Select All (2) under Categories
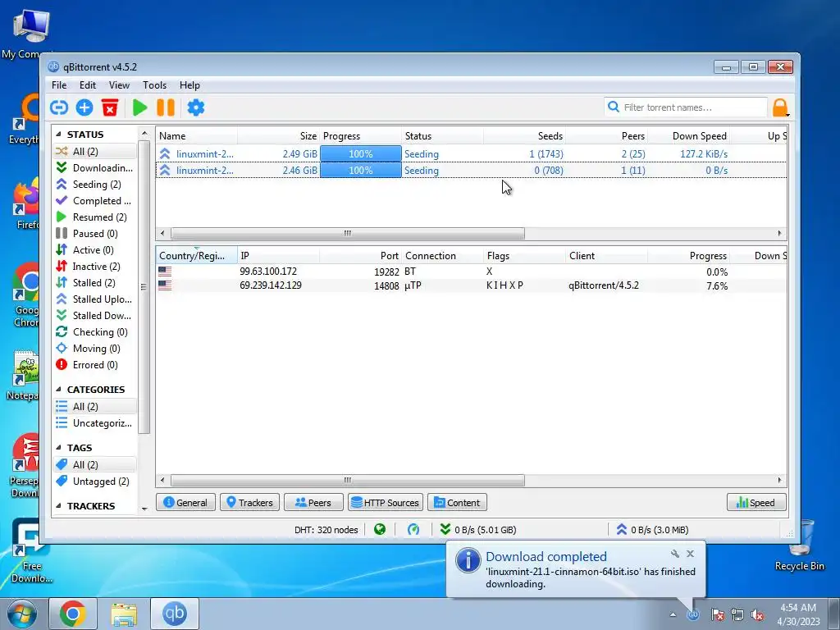The width and height of the screenshot is (840, 630). [x=95, y=407]
